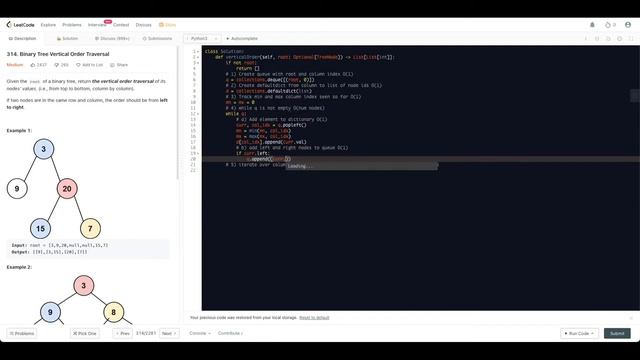640x360 pixels.
Task: Open the Explore menu item
Action: [x=48, y=25]
